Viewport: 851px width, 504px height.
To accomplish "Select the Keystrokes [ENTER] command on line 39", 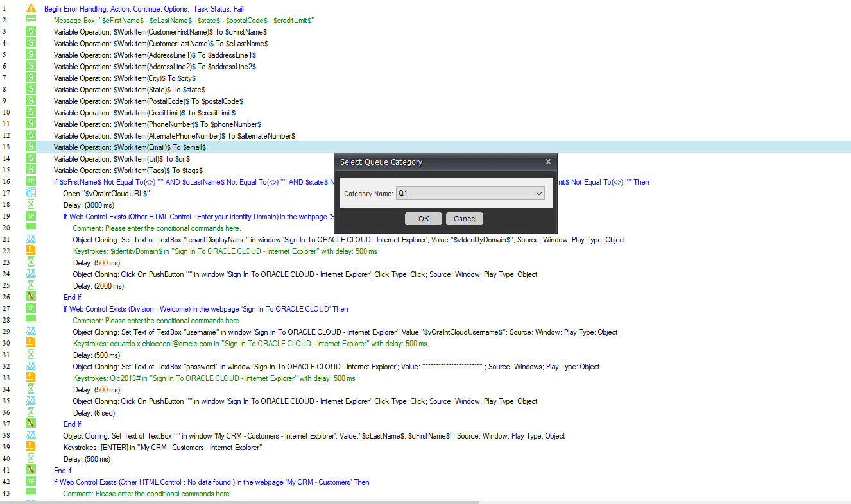I will (163, 447).
